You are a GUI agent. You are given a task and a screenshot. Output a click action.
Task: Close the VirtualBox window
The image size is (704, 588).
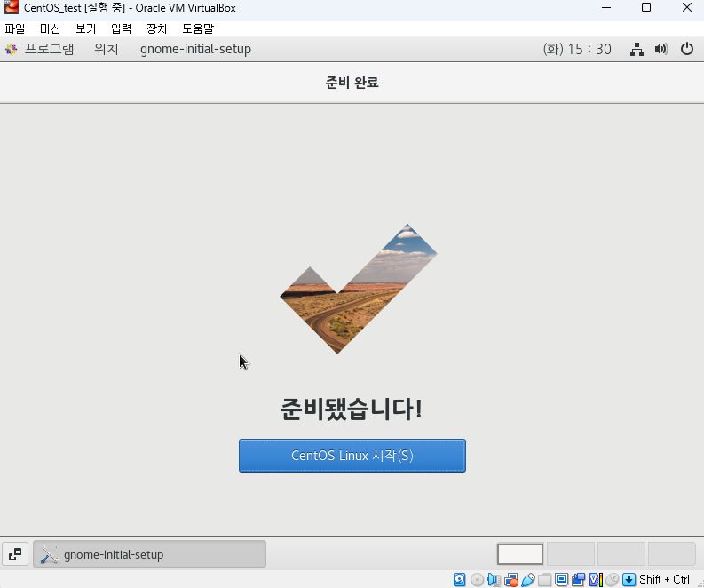[x=687, y=8]
